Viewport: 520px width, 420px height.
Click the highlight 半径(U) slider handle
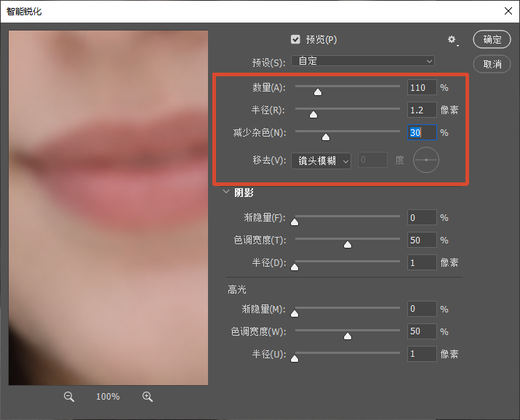pyautogui.click(x=295, y=359)
